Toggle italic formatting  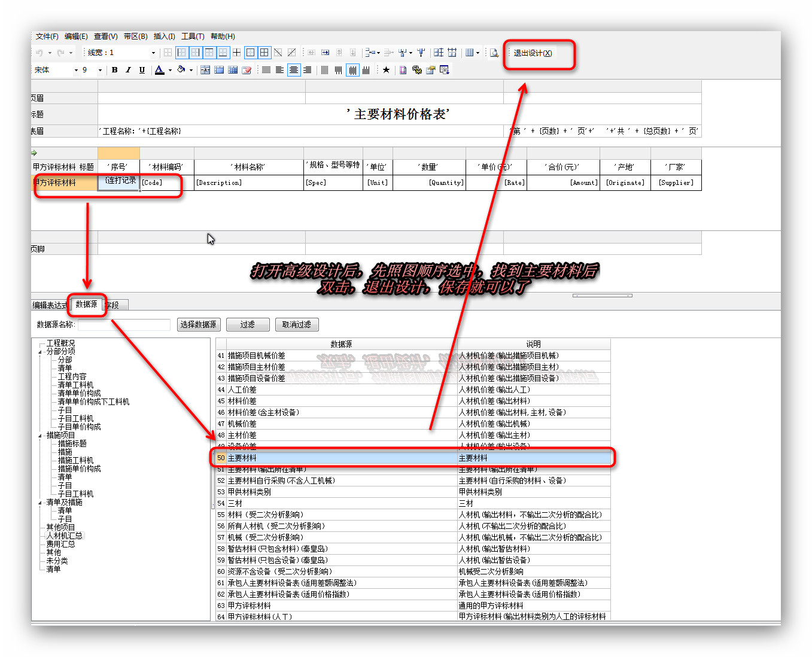[128, 70]
